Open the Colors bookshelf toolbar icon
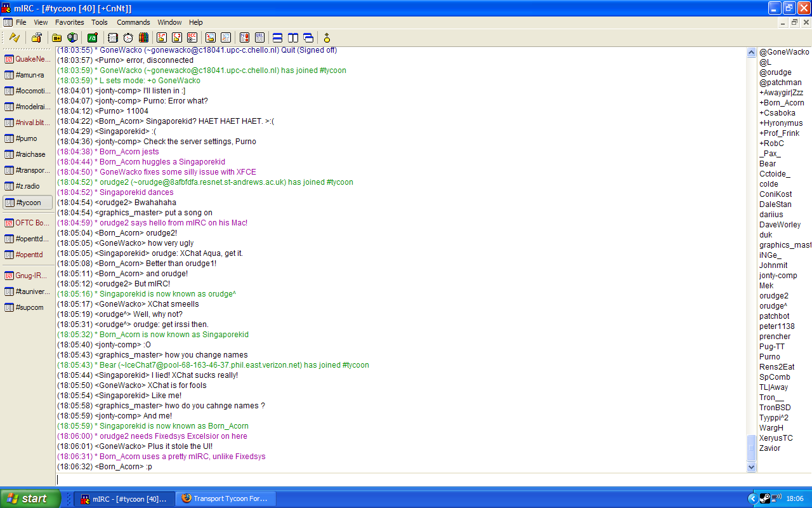 (143, 37)
